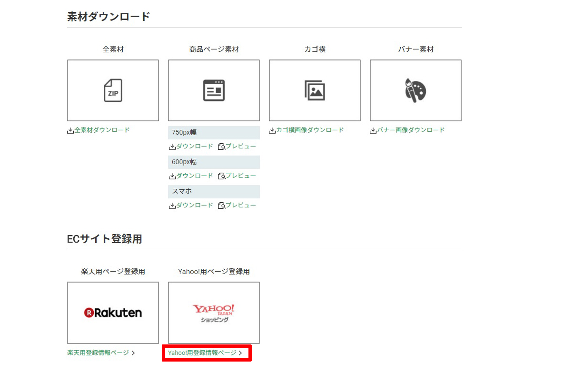This screenshot has height=392, width=574.
Task: Click the カゴ横画像ダウンロード link
Action: [307, 130]
